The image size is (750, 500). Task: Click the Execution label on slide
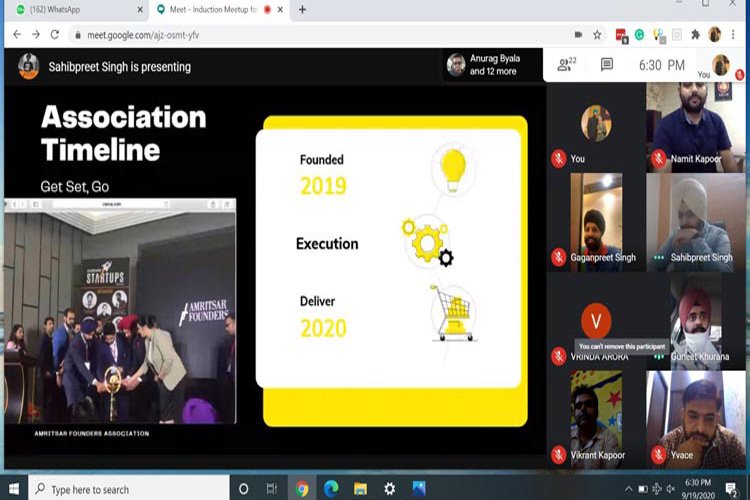(327, 244)
